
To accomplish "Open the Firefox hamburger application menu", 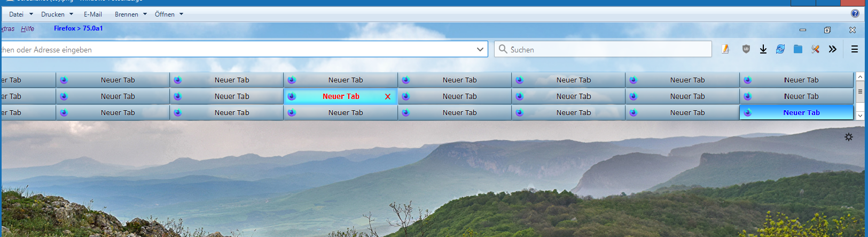I will [855, 49].
